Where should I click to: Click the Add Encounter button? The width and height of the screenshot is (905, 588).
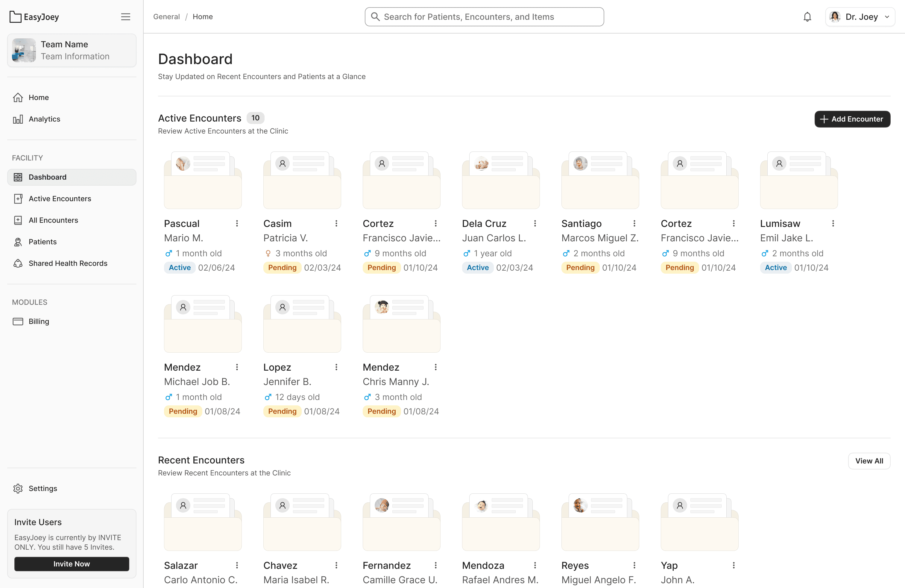coord(852,119)
